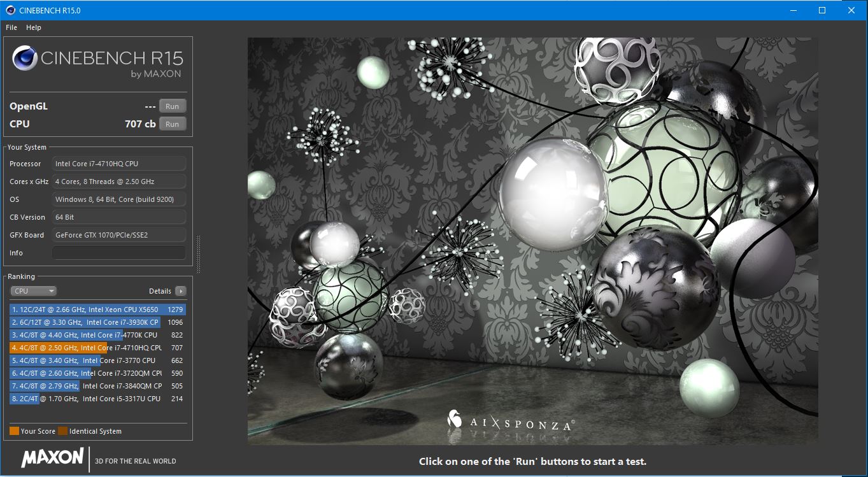Run the CPU benchmark test
Viewport: 868px width, 477px height.
pyautogui.click(x=173, y=124)
